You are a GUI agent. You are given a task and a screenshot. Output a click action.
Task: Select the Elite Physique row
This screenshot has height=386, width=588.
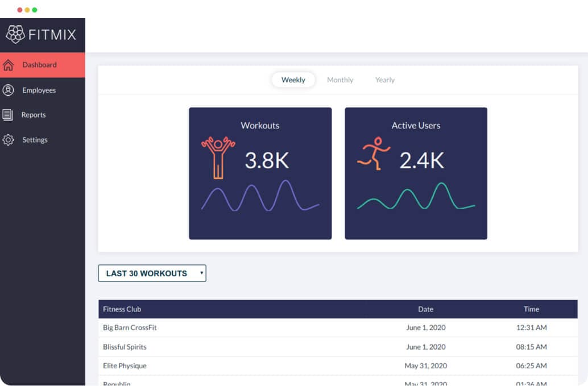pyautogui.click(x=125, y=366)
